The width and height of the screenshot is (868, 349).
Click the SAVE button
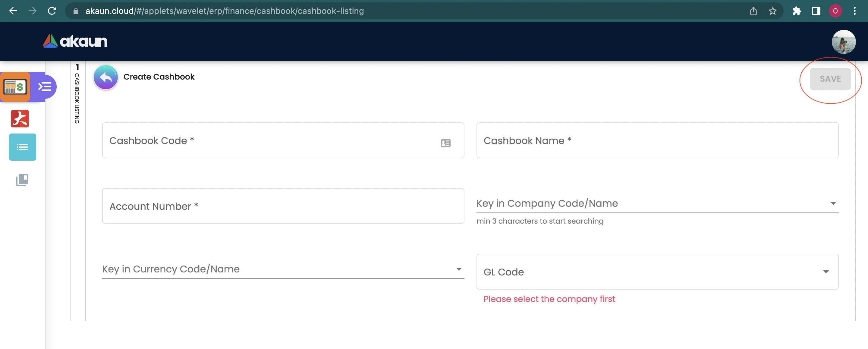[830, 79]
